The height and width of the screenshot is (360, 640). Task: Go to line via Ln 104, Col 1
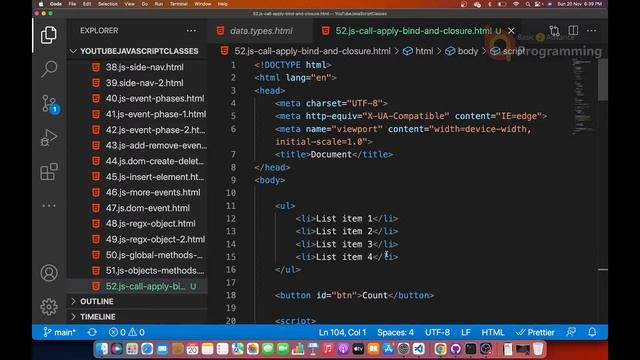click(x=342, y=332)
